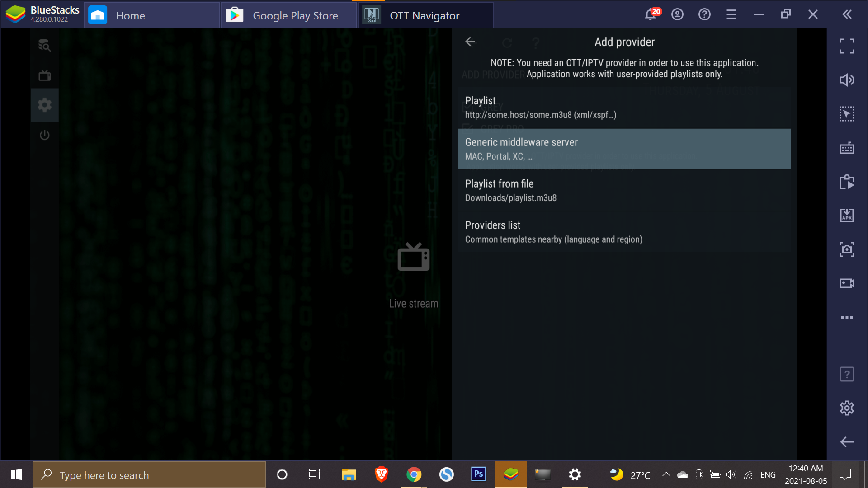Viewport: 868px width, 488px height.
Task: Click the settings gear icon in sidebar
Action: (x=44, y=105)
